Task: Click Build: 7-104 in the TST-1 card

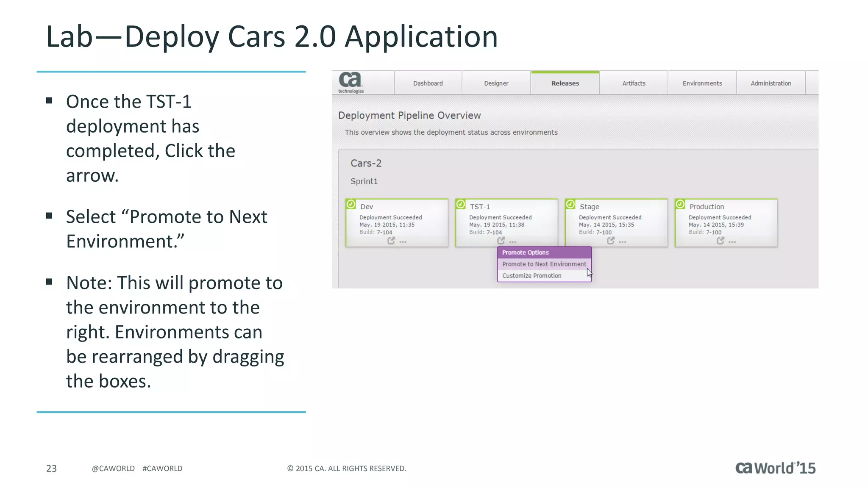Action: pyautogui.click(x=485, y=232)
